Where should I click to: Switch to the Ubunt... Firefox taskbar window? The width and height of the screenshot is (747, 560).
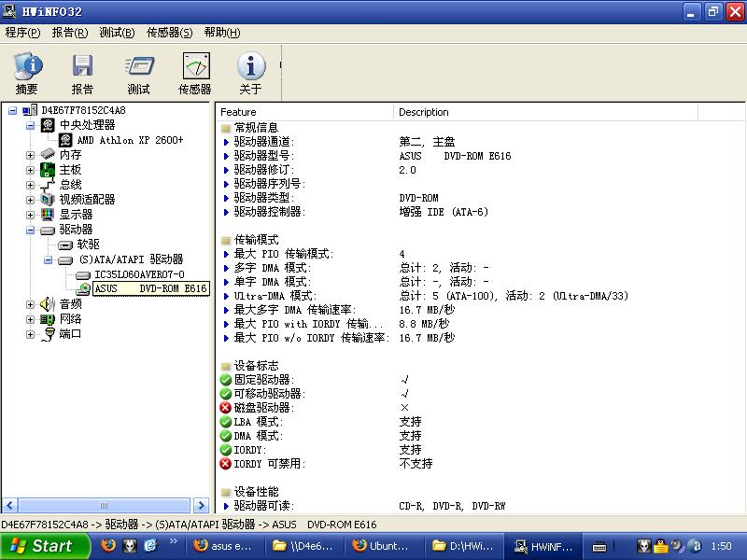382,546
